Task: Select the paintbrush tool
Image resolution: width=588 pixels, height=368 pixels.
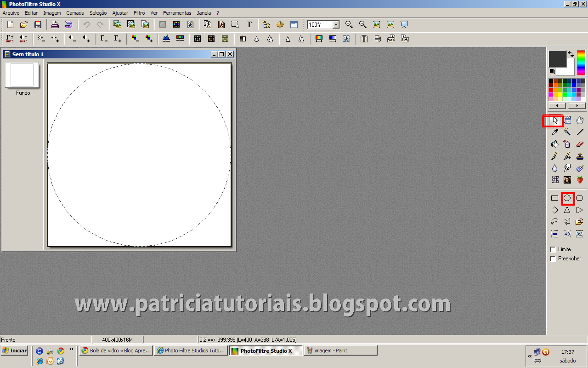Action: click(555, 156)
